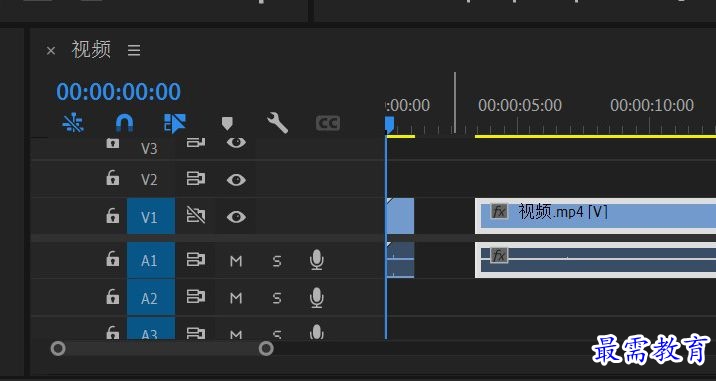Solo track A2
716x381 pixels.
pos(277,298)
